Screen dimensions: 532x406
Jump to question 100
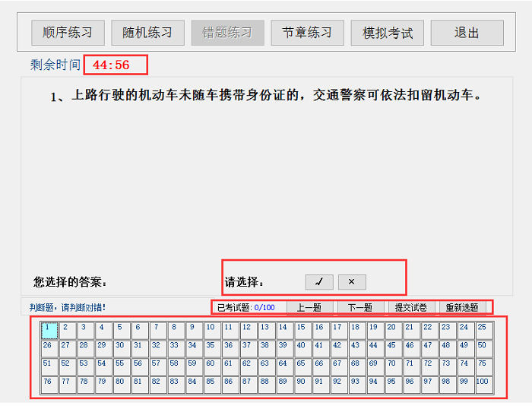point(484,385)
